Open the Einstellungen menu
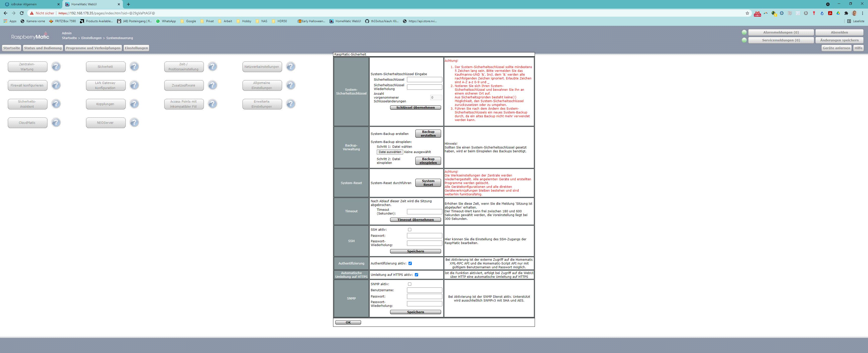The height and width of the screenshot is (353, 868). [136, 48]
